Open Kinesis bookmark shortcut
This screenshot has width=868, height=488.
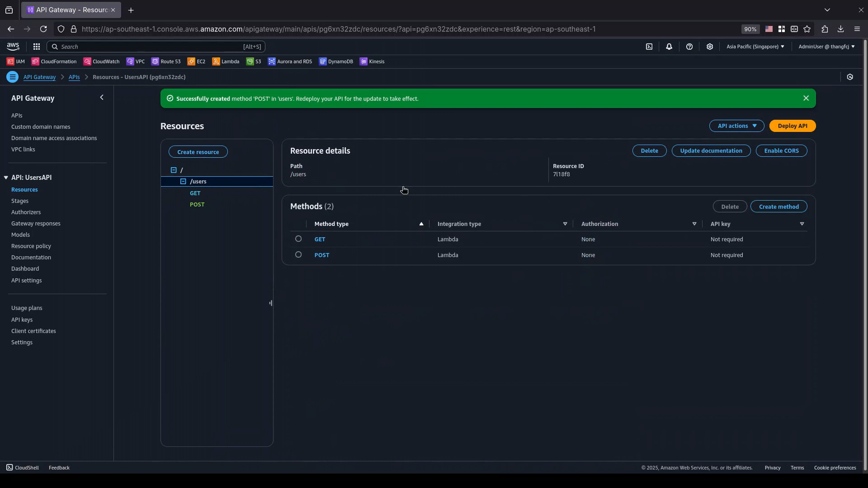[x=372, y=61]
